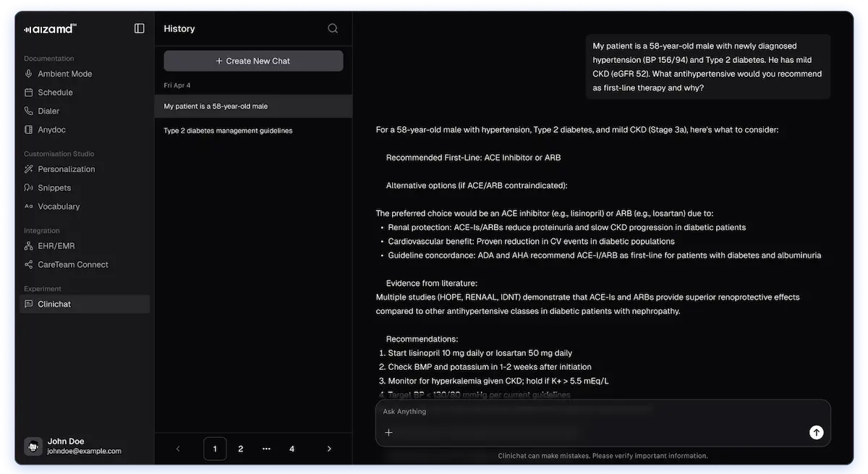Go to history page 2
The height and width of the screenshot is (474, 868).
(x=241, y=449)
